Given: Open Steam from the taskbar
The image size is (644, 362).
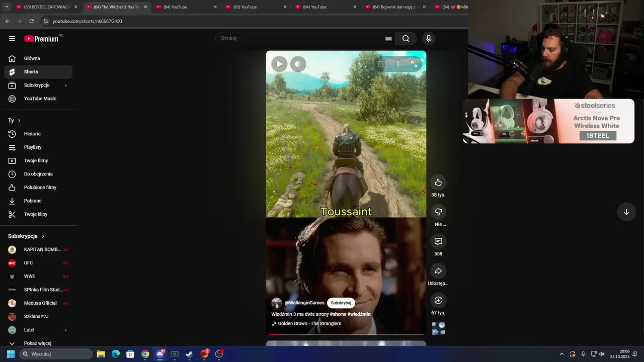Looking at the screenshot, I should point(189,354).
